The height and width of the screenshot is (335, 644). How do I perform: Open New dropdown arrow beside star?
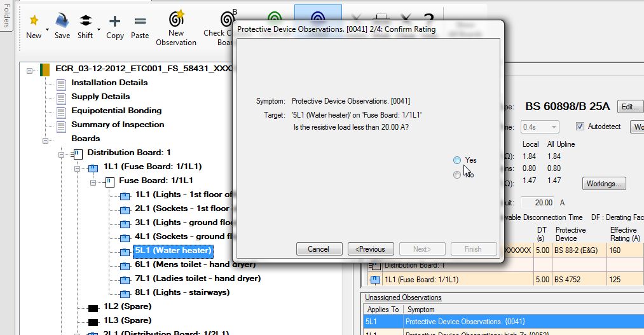pyautogui.click(x=47, y=29)
